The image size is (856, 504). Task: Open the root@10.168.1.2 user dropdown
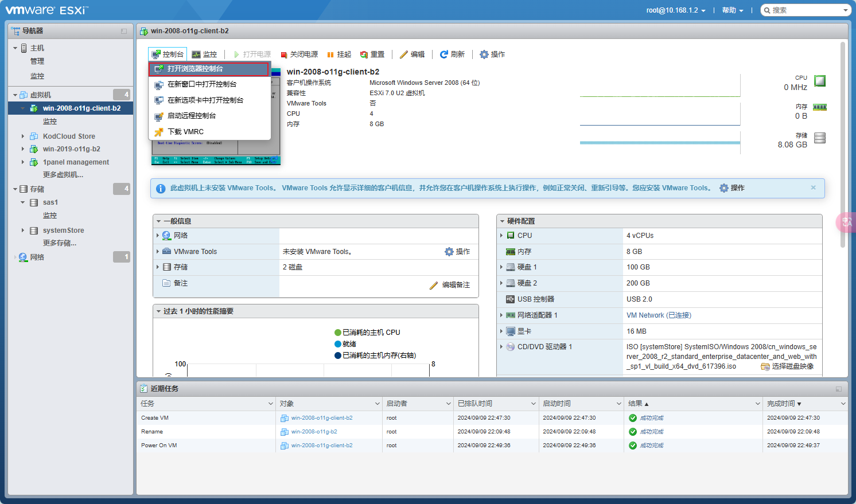click(676, 10)
